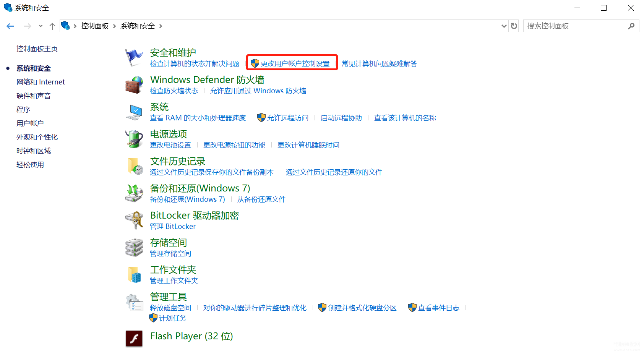
Task: Open 更改电源按钮的功能 link
Action: tap(234, 145)
